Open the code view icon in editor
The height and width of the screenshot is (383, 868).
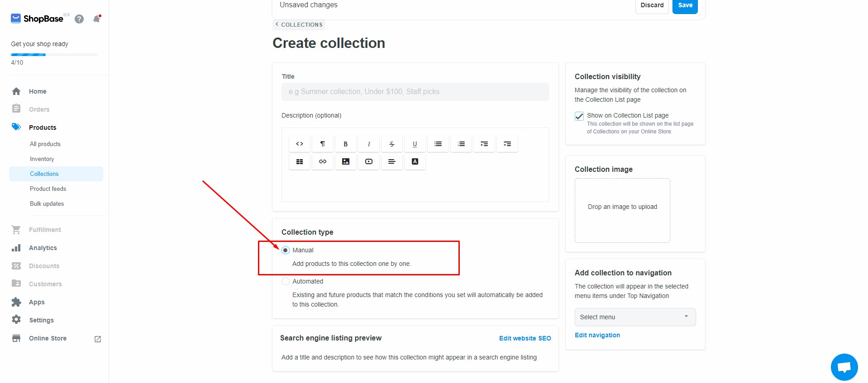tap(299, 144)
